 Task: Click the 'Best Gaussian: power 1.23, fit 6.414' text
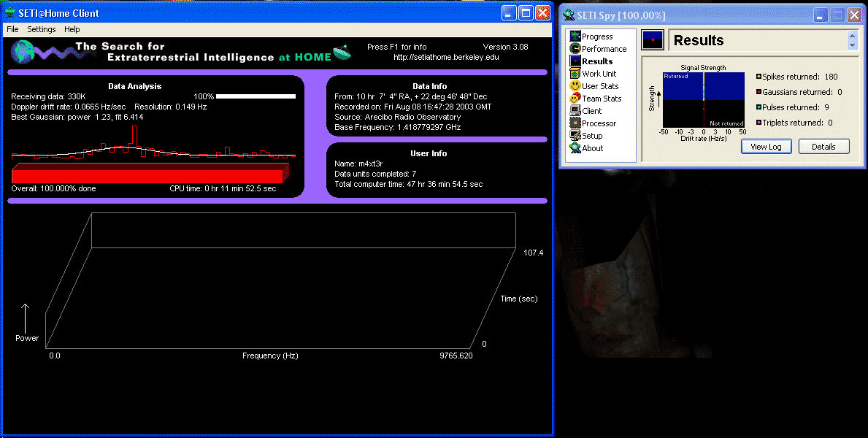point(77,118)
